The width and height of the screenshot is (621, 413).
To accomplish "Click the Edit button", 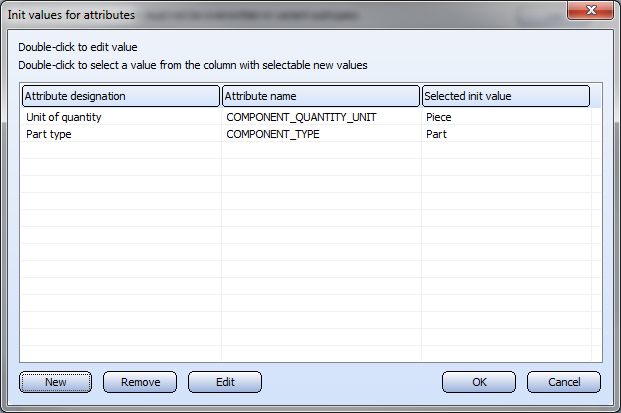I will click(225, 382).
